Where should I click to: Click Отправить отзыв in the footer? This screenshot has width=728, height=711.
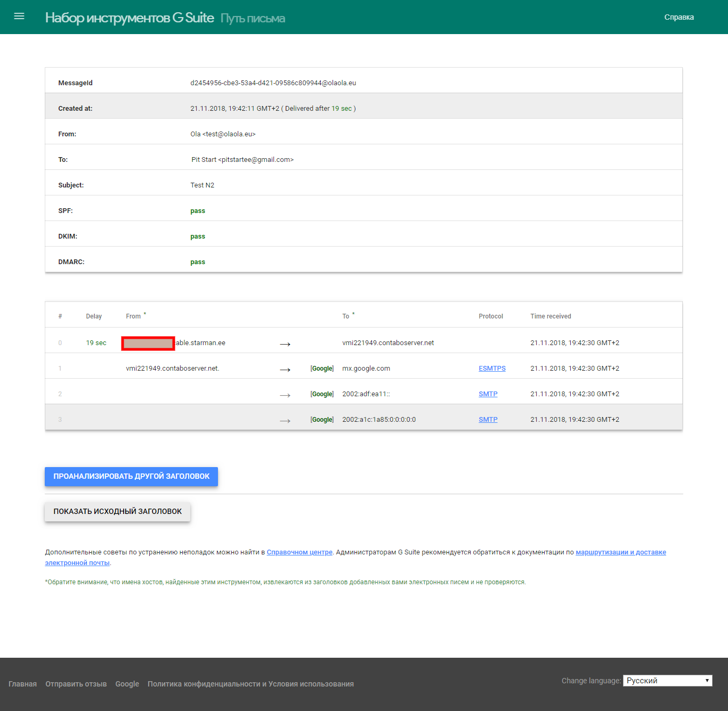76,684
